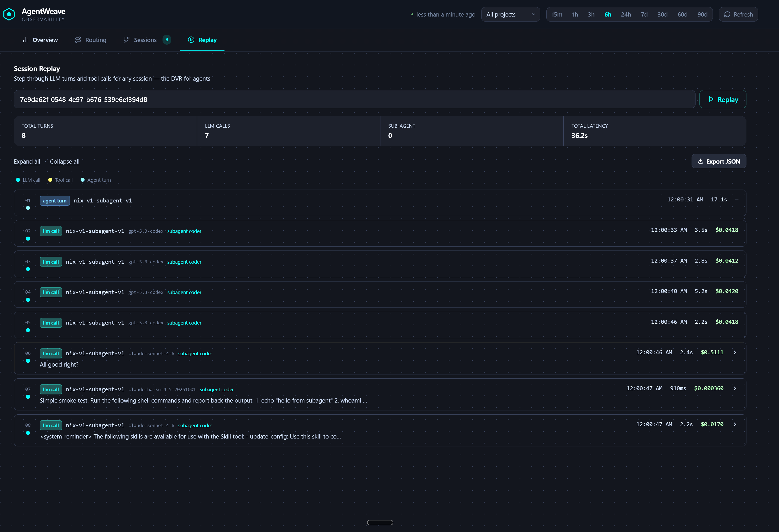Choose the 30d time range
The image size is (779, 532).
point(662,14)
